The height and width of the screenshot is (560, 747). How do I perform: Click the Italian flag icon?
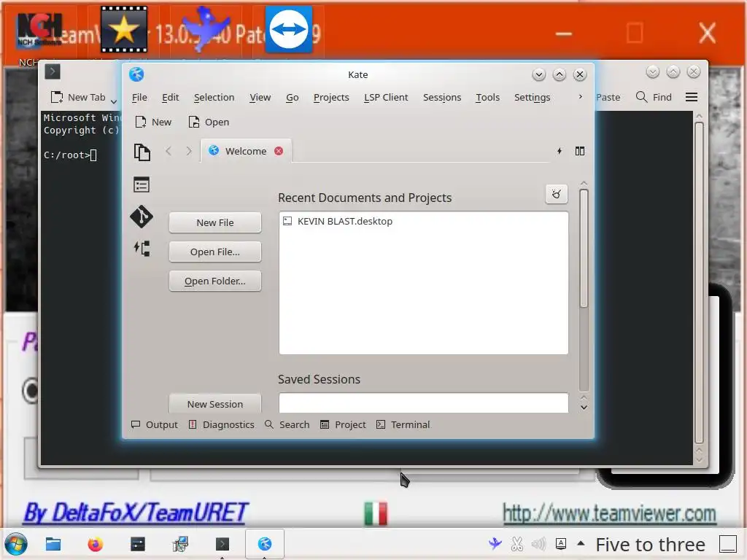point(376,513)
